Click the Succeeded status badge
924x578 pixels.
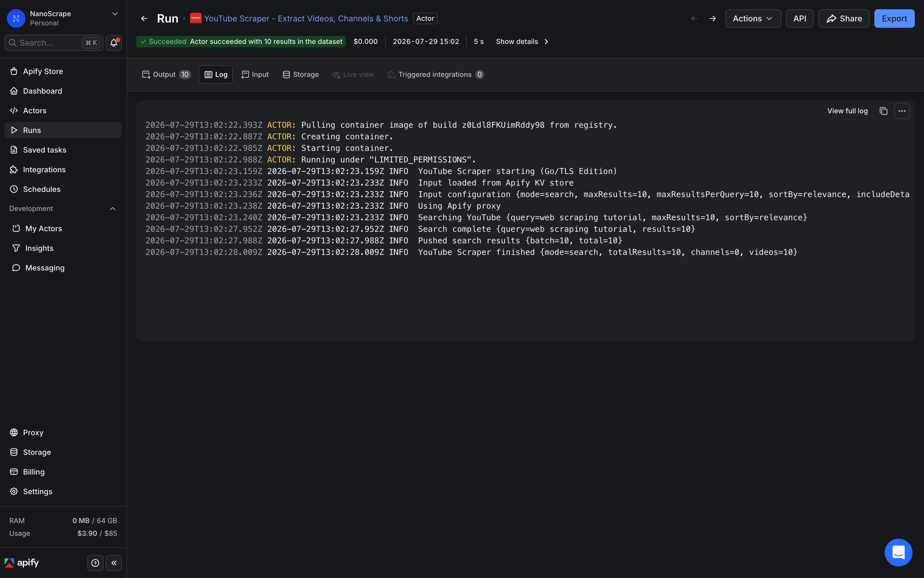[241, 41]
